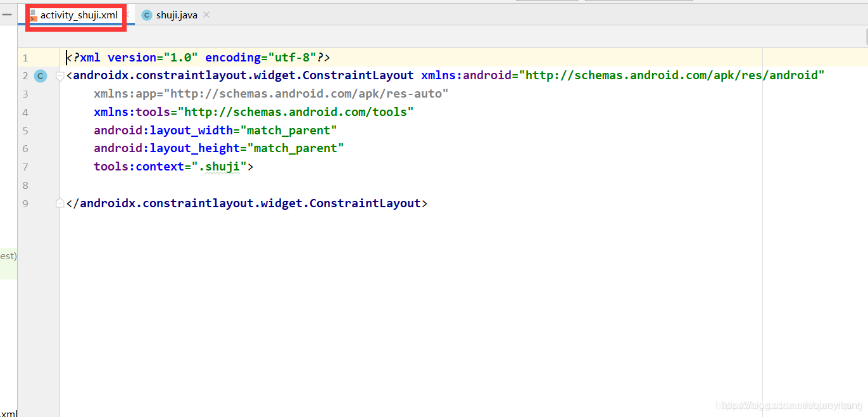The width and height of the screenshot is (868, 417).
Task: Click android:layout_width="match_parent" line
Action: [215, 131]
